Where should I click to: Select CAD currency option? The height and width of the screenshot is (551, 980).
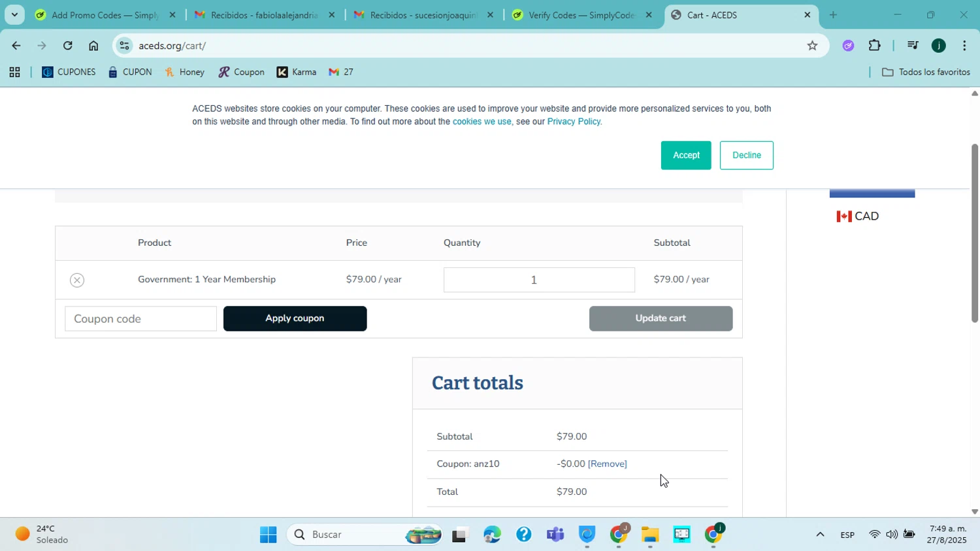pos(858,216)
